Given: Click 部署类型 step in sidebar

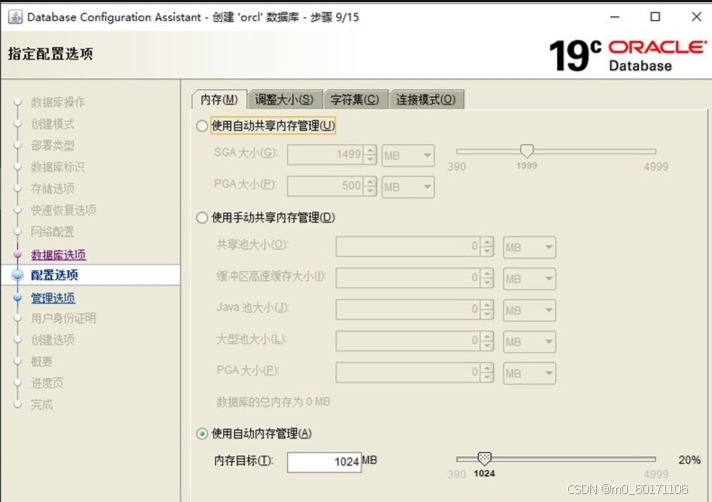Looking at the screenshot, I should coord(53,146).
